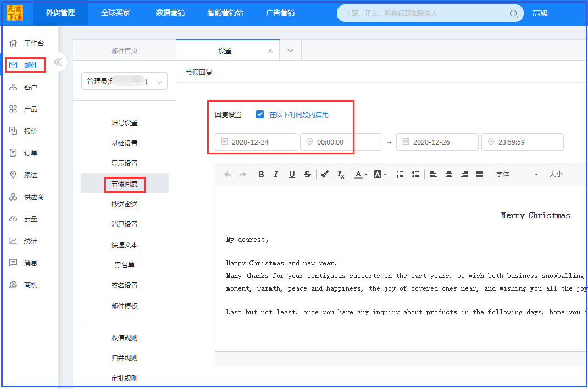The height and width of the screenshot is (389, 588).
Task: Open 高级 advanced search
Action: click(x=540, y=14)
